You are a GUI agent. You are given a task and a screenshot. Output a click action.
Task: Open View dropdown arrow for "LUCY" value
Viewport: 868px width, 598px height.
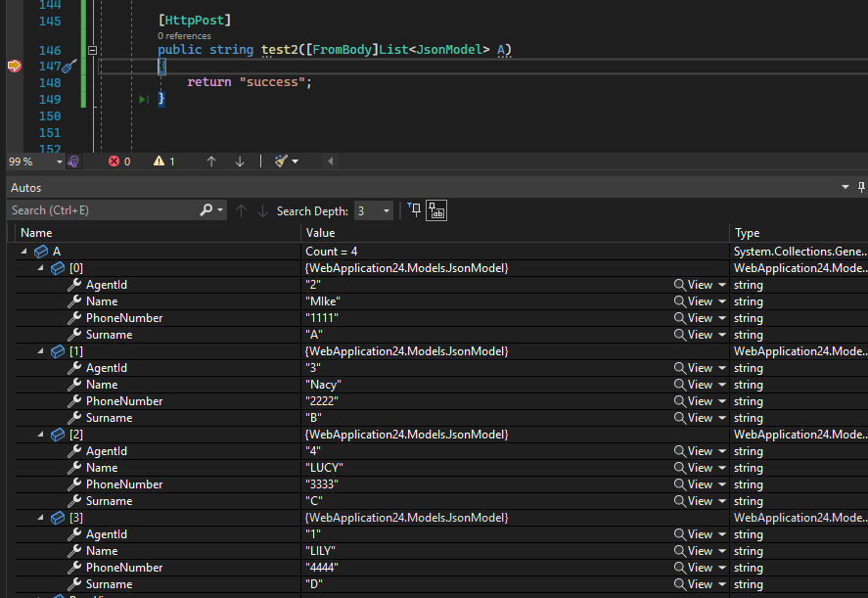pos(722,468)
